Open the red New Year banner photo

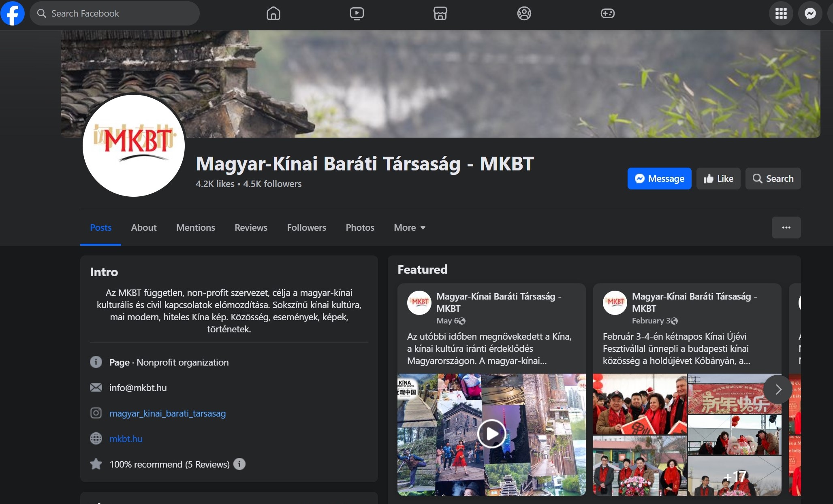click(x=735, y=393)
